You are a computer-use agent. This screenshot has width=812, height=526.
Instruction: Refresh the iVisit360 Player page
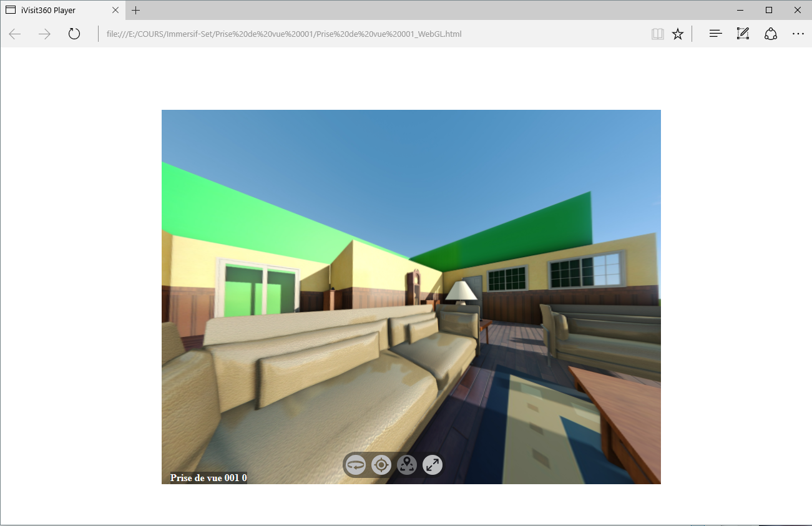click(74, 34)
